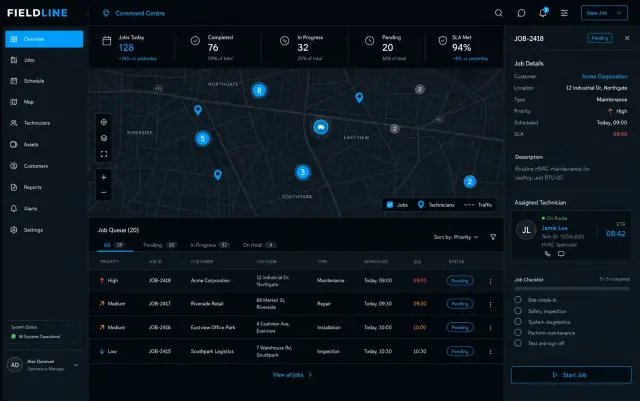Viewport: 640px width, 401px height.
Task: Select the cluster marker labeled 8
Action: coord(259,90)
